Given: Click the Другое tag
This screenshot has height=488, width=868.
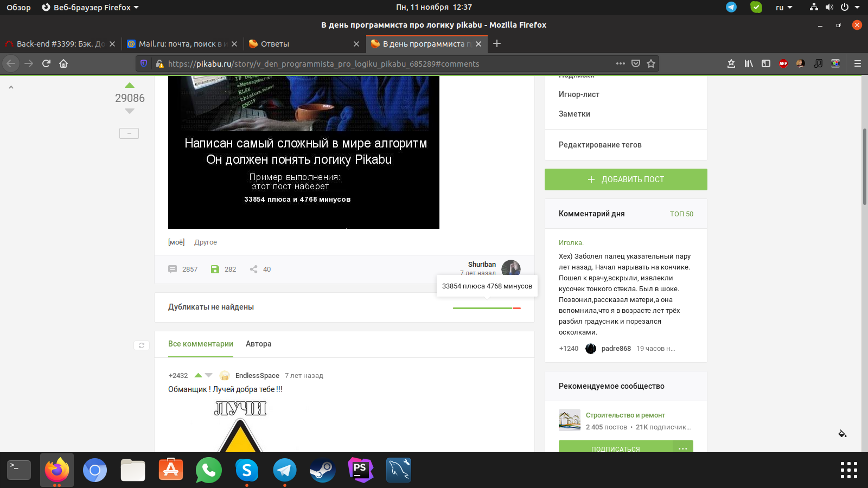Looking at the screenshot, I should coord(206,242).
